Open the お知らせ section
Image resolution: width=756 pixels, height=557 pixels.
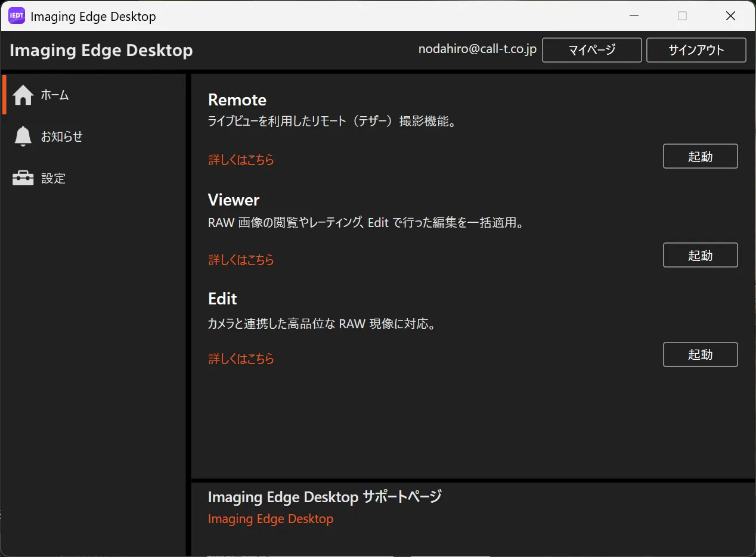click(61, 137)
